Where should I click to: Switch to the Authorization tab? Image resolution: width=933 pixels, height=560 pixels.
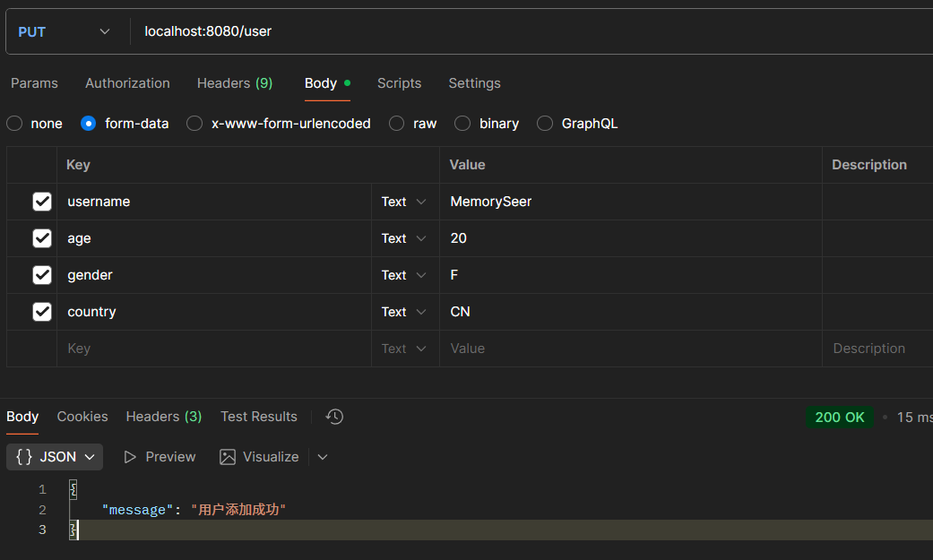pos(127,83)
